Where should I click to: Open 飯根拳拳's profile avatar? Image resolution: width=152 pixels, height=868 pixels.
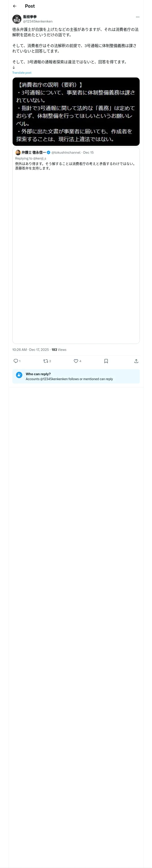pyautogui.click(x=17, y=19)
